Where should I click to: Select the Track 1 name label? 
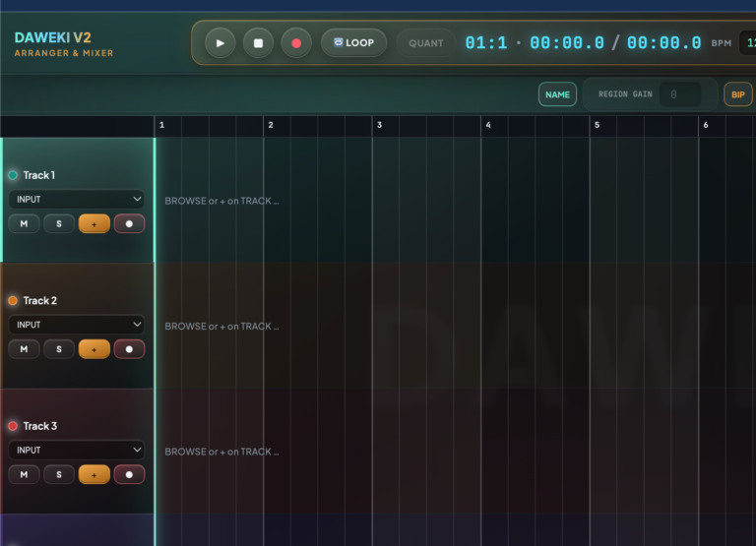point(39,175)
